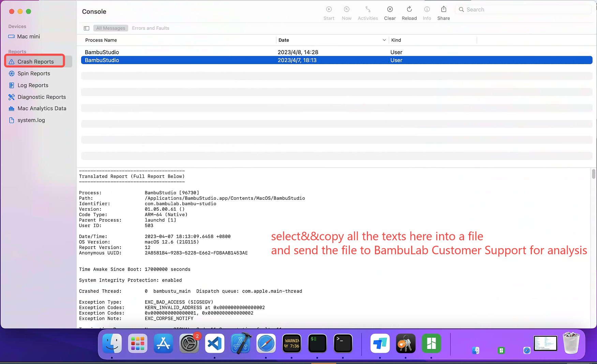This screenshot has height=364, width=597.
Task: Reload the console log
Action: [x=409, y=10]
